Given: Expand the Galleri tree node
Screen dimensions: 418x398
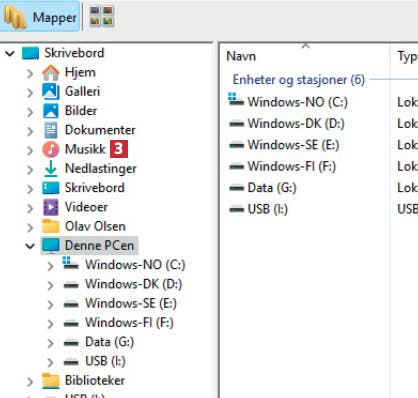Looking at the screenshot, I should 30,92.
